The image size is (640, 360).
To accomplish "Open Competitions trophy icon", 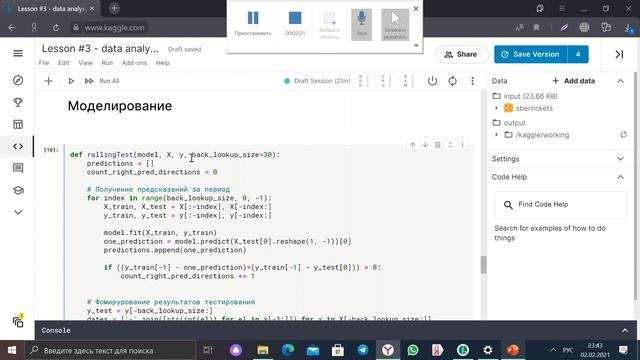I will click(18, 102).
